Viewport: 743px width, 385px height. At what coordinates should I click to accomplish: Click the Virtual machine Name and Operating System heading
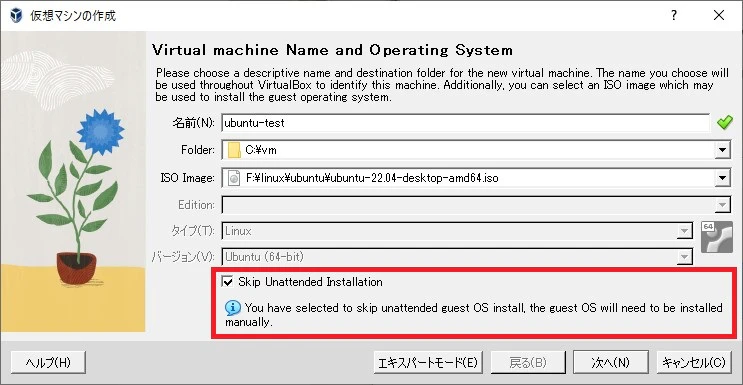332,50
